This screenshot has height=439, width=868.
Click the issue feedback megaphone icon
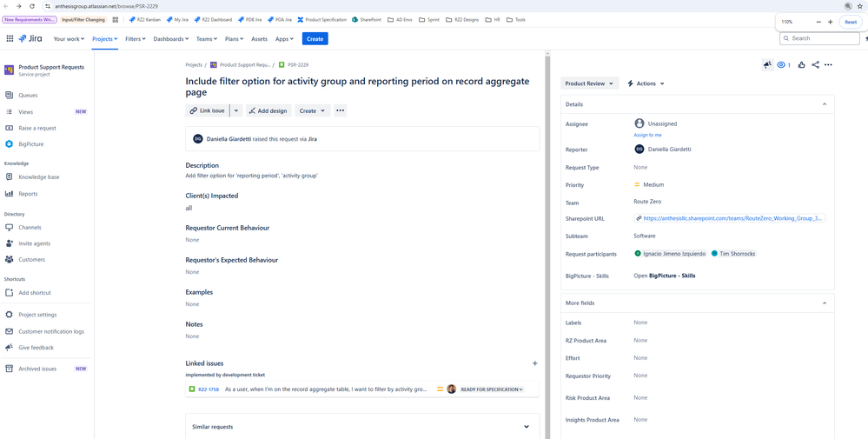[x=767, y=65]
